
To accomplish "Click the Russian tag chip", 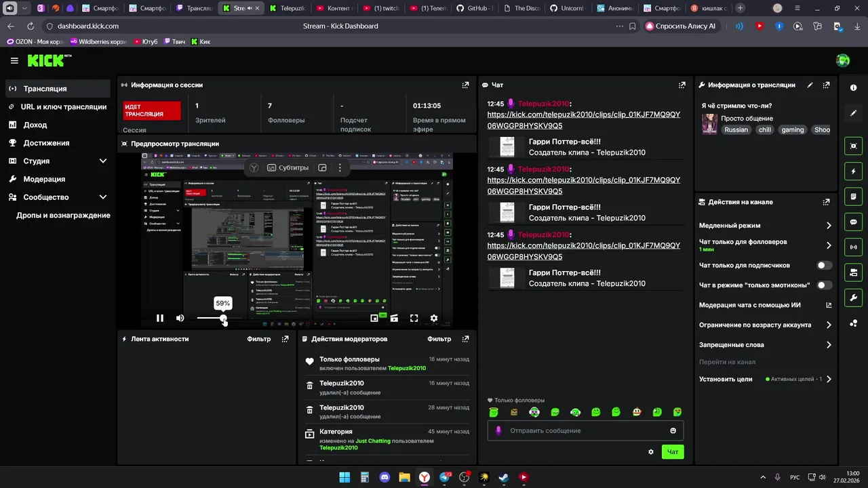I will [736, 129].
